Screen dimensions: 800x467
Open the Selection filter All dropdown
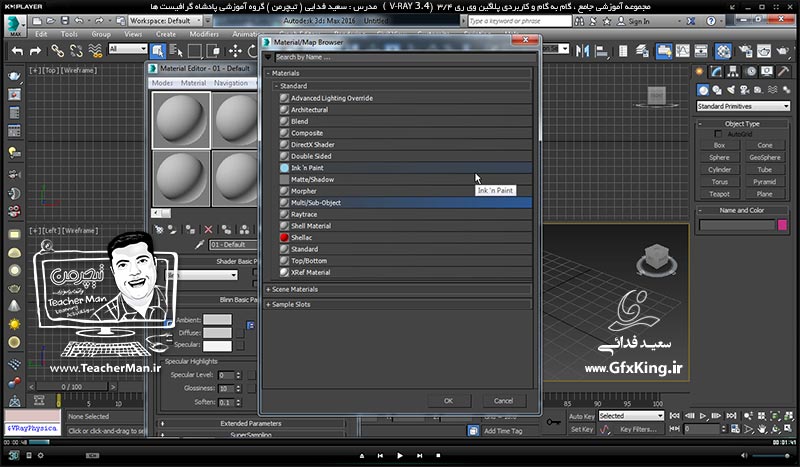click(128, 49)
